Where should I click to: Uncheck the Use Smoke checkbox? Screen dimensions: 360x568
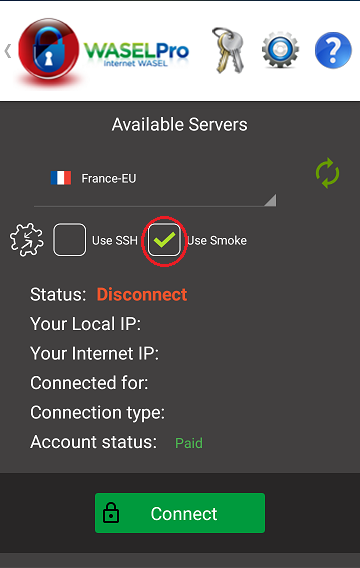164,240
